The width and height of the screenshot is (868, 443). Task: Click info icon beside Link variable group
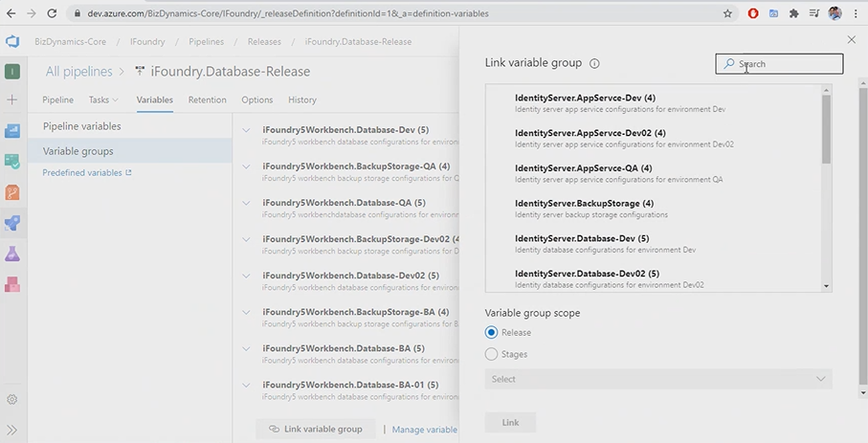pos(594,64)
